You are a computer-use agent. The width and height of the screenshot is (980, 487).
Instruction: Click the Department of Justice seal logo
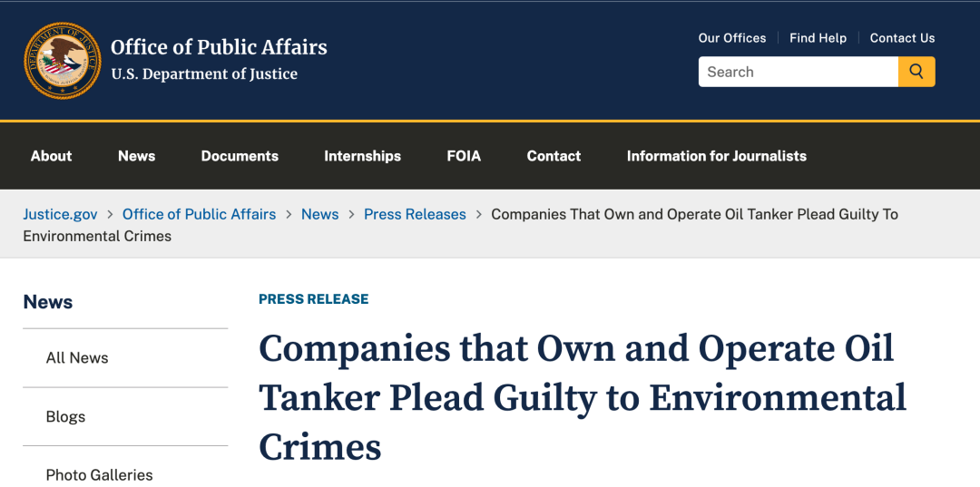tap(62, 61)
